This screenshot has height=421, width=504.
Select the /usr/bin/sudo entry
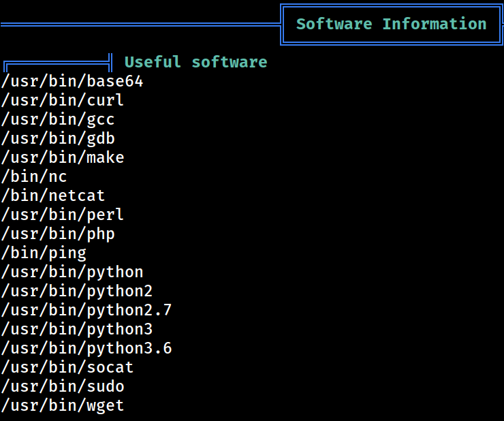(63, 386)
